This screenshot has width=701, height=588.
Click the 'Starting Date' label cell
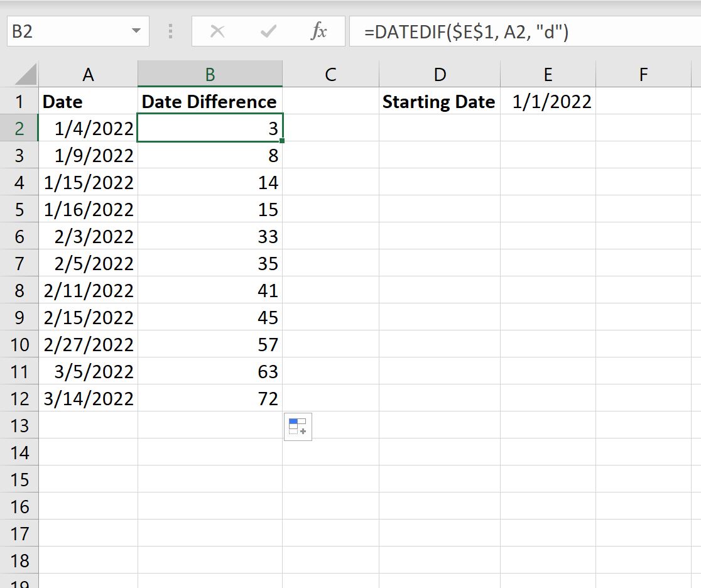(440, 102)
